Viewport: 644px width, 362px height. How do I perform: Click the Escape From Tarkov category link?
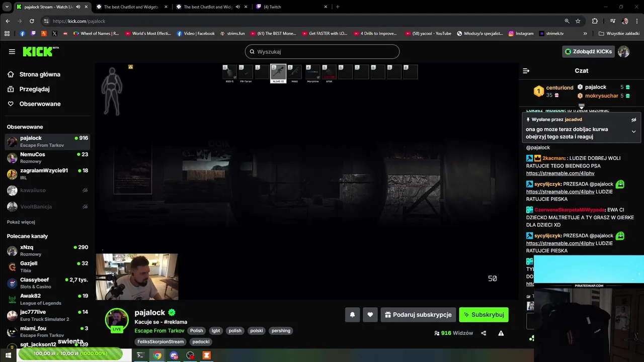[x=159, y=331]
